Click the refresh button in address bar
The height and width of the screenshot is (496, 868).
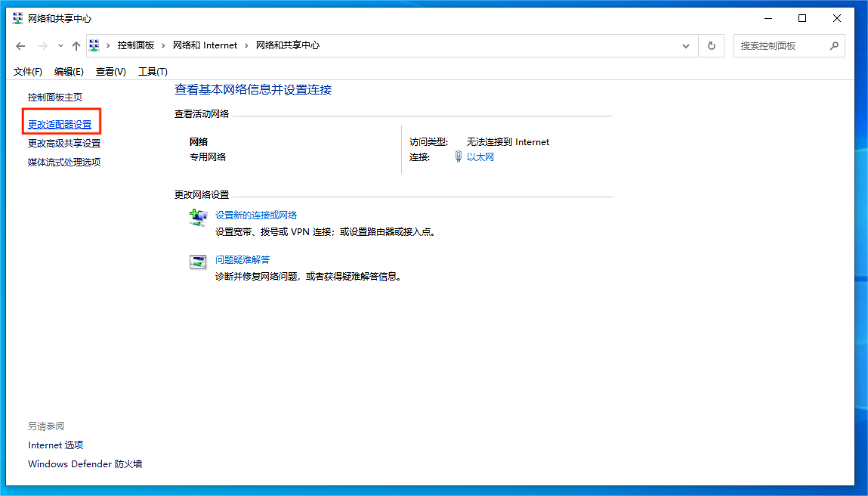click(x=711, y=46)
